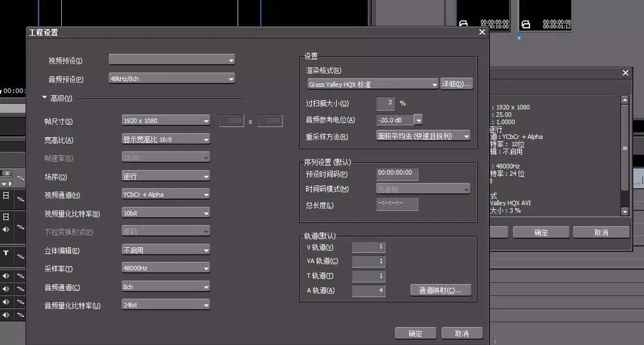This screenshot has height=345, width=644.
Task: Click ": 1.0000" in the background dialog
Action: click(x=503, y=122)
